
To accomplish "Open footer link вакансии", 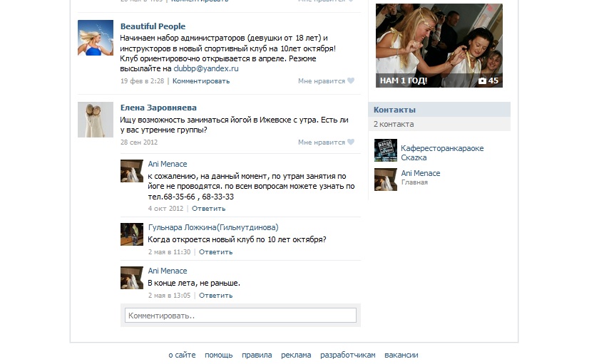I will tap(401, 355).
